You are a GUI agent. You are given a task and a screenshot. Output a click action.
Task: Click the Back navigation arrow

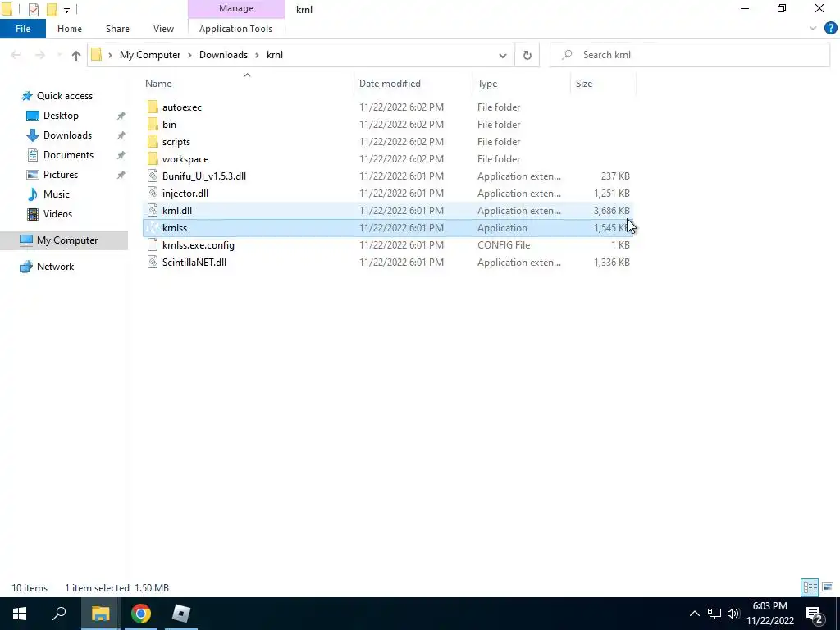16,55
